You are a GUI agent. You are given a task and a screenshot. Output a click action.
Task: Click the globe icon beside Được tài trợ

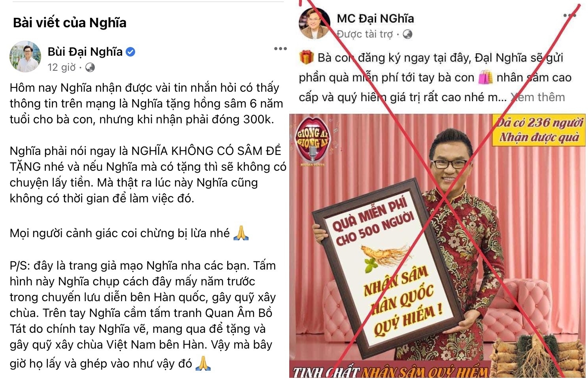407,34
